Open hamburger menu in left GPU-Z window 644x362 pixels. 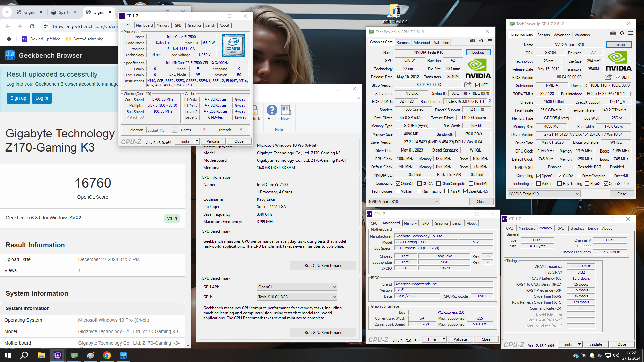(490, 41)
